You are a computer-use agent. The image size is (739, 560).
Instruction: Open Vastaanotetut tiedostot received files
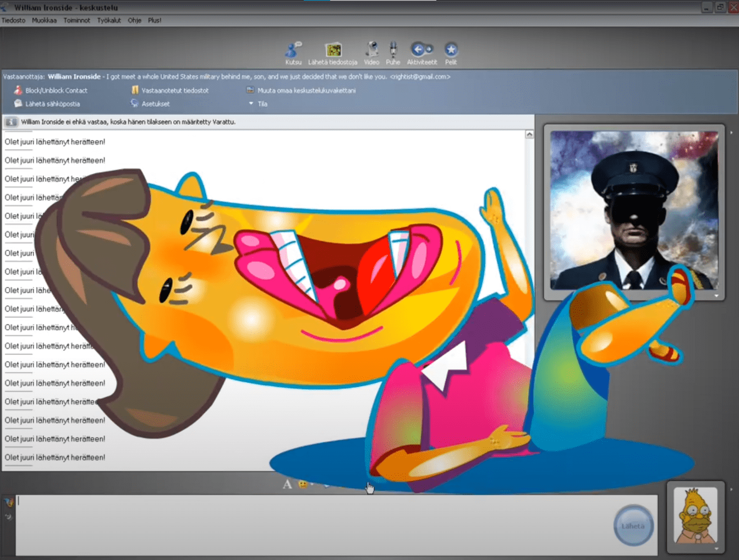174,90
